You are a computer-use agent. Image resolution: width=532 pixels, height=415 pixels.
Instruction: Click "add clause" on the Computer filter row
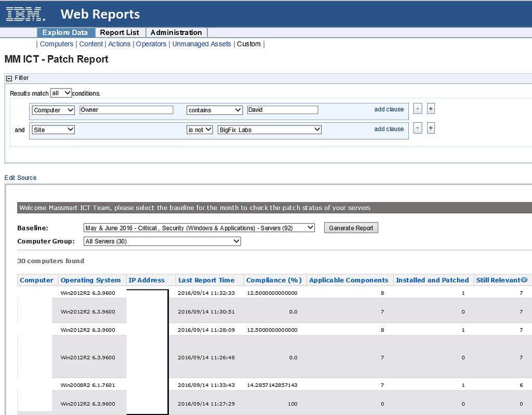tap(389, 109)
